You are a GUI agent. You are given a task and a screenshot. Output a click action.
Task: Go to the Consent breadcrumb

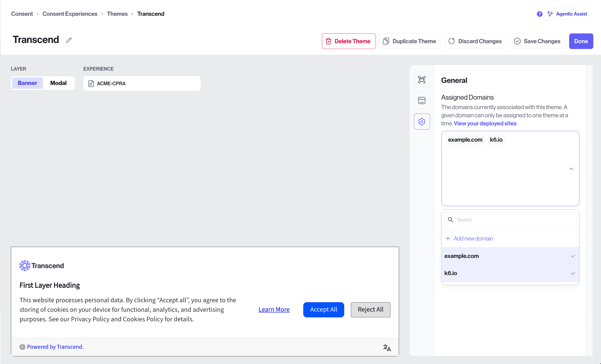tap(22, 14)
